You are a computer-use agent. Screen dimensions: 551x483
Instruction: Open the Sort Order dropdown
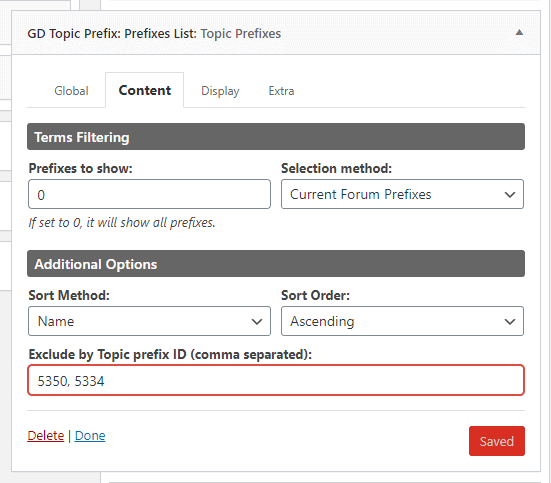tap(402, 321)
